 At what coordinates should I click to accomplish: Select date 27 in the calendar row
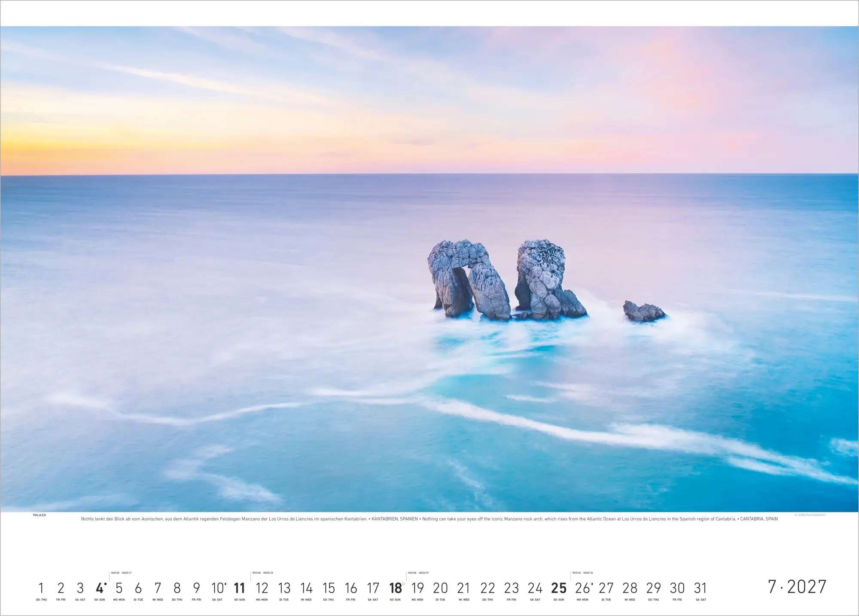(606, 588)
